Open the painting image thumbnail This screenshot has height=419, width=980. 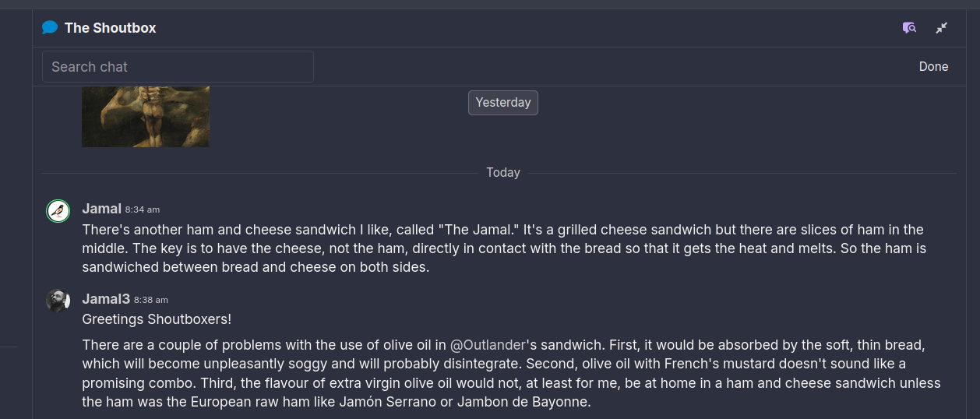[x=146, y=117]
